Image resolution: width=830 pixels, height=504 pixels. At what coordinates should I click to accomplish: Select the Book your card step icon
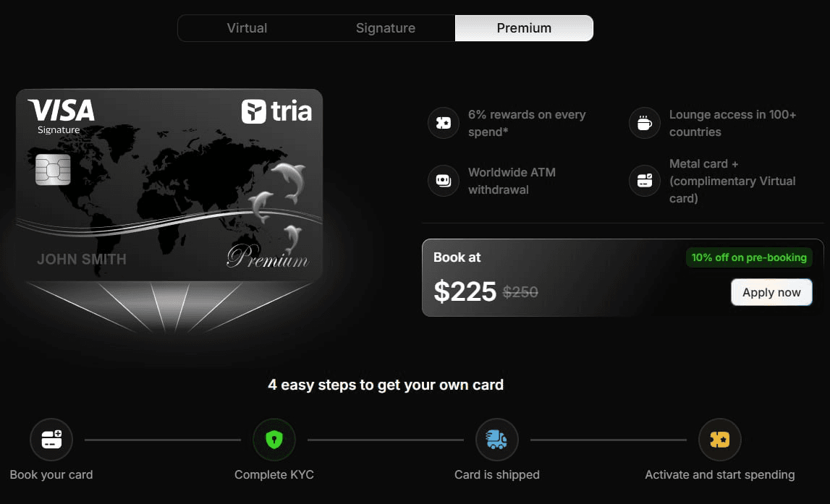[51, 440]
